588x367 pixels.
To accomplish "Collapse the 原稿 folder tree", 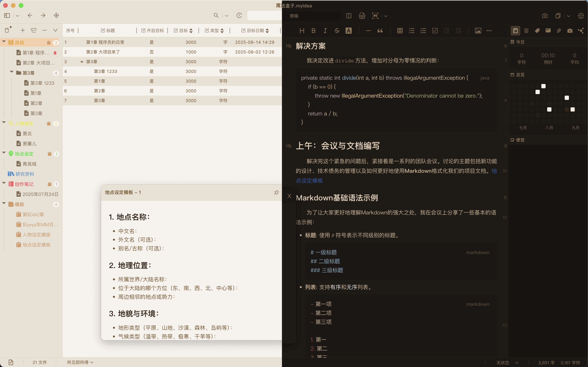I will [4, 42].
